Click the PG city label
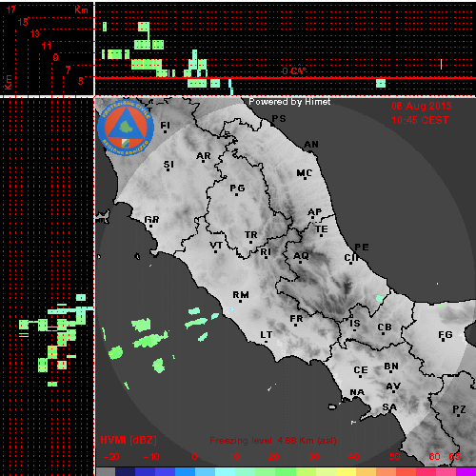 [x=237, y=188]
